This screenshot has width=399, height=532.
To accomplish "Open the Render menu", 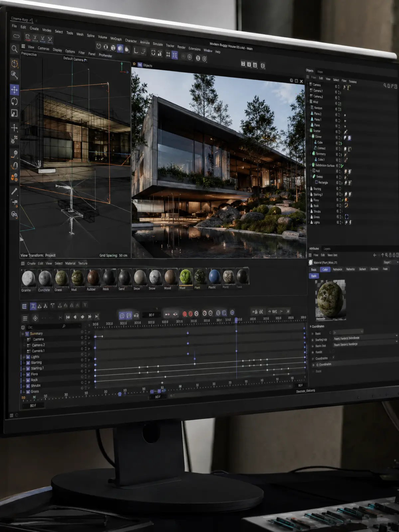I will 181,47.
